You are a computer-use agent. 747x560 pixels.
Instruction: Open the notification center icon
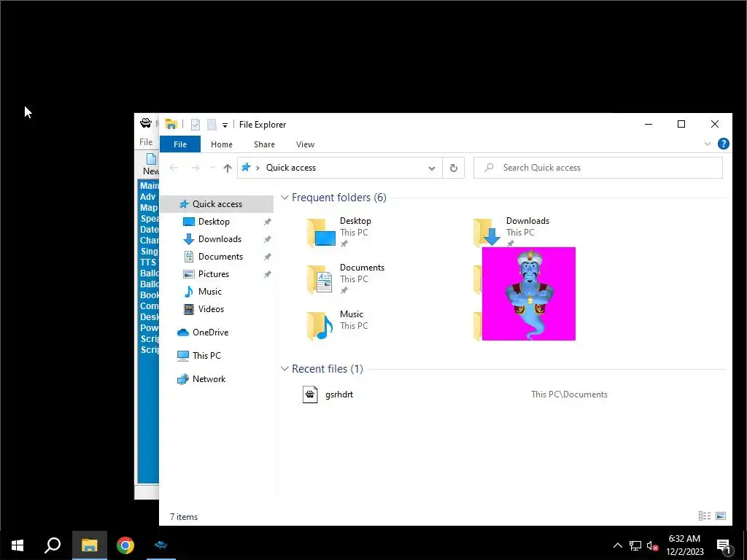pyautogui.click(x=724, y=545)
